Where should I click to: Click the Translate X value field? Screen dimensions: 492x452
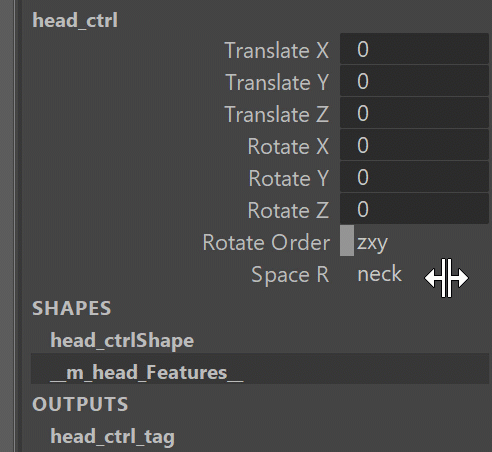pyautogui.click(x=414, y=49)
